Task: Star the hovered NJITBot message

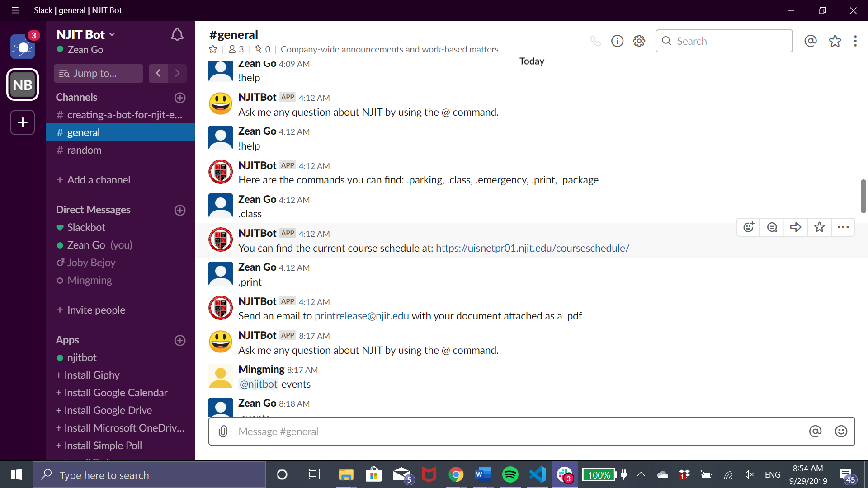Action: click(819, 227)
